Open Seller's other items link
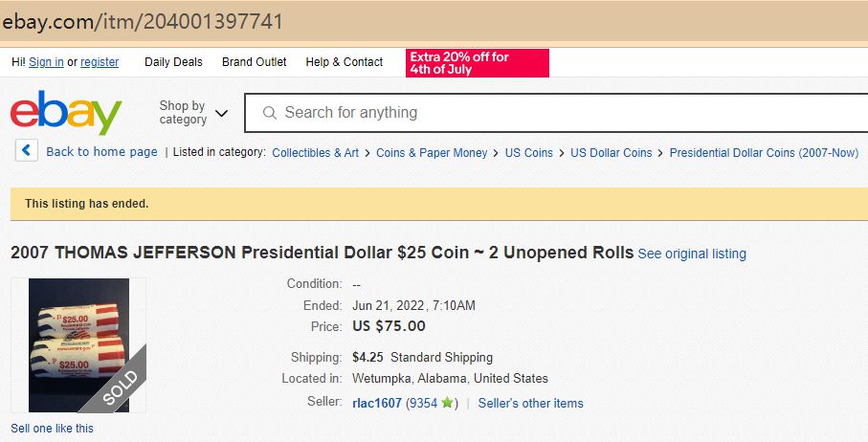 coord(530,403)
